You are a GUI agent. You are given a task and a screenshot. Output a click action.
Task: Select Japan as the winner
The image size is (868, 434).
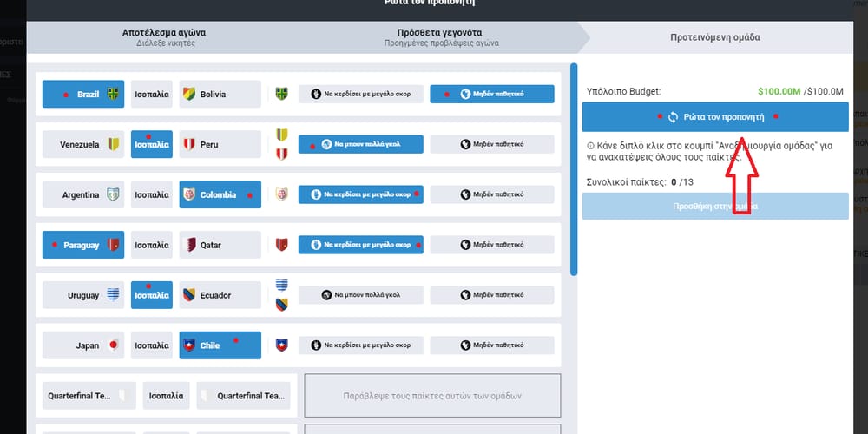pyautogui.click(x=83, y=345)
